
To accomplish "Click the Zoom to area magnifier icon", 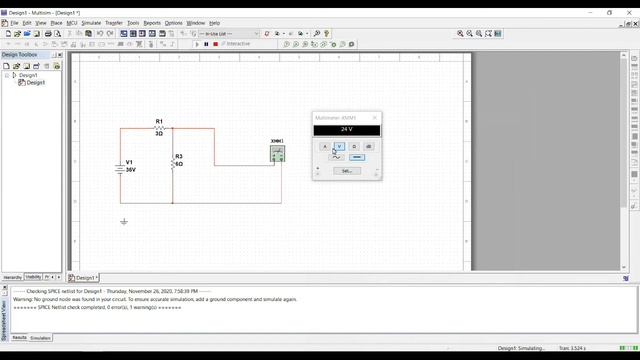I will (479, 33).
